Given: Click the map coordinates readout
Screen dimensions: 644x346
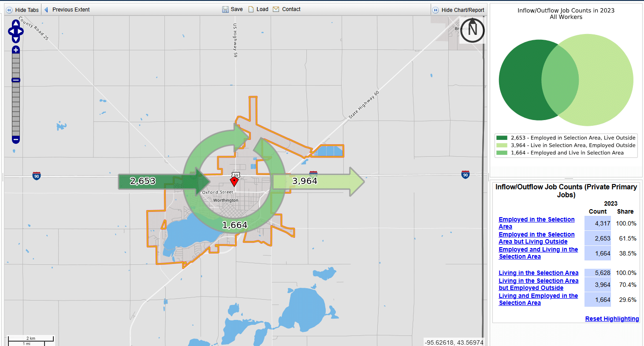Looking at the screenshot, I should [454, 342].
